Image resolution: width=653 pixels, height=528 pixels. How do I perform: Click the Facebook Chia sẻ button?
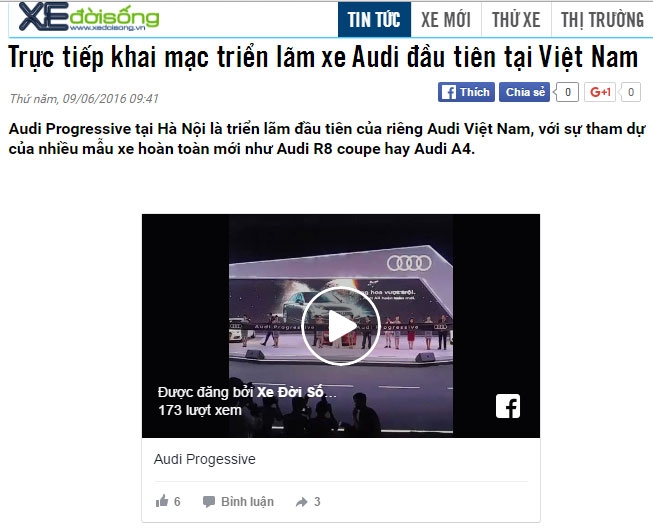524,92
